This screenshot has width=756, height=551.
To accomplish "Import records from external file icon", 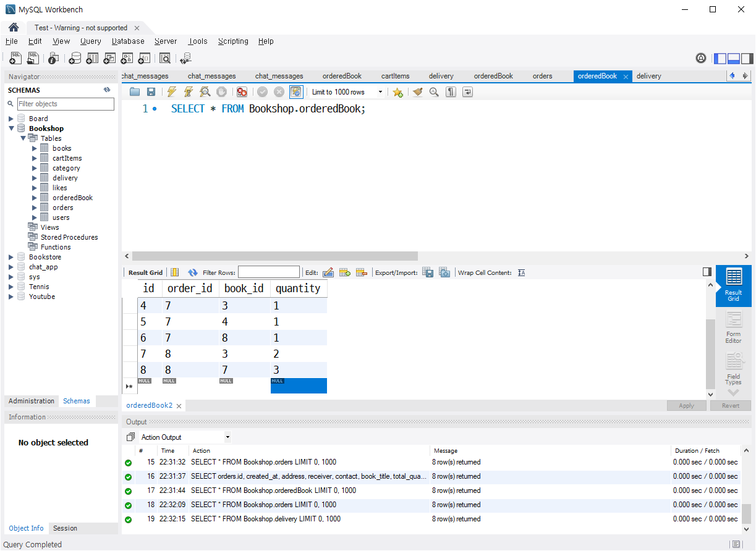I will (x=444, y=272).
